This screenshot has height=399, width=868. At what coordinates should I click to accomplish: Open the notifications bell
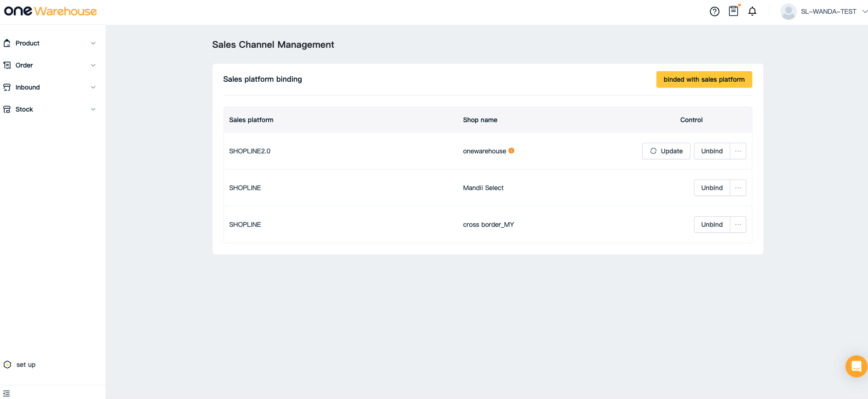[752, 11]
